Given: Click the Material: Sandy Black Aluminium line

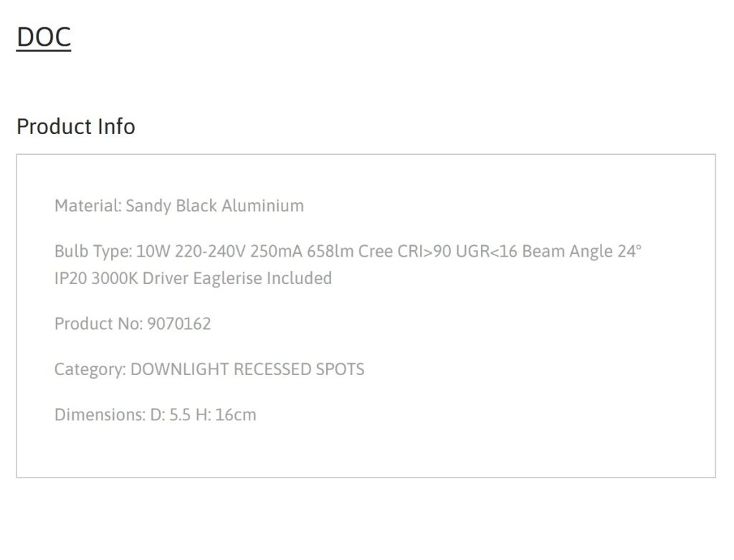Looking at the screenshot, I should 179,206.
